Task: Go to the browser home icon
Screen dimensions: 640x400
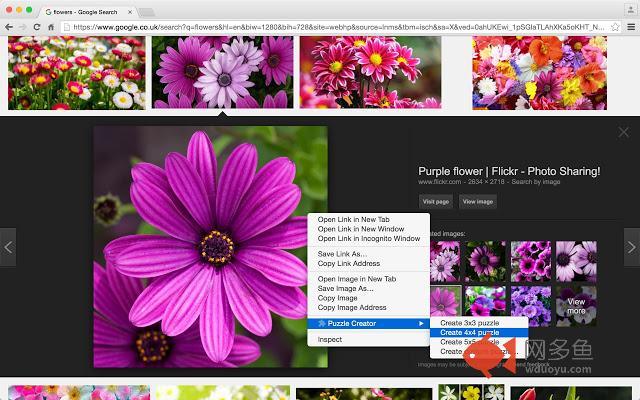Action: pyautogui.click(x=51, y=27)
